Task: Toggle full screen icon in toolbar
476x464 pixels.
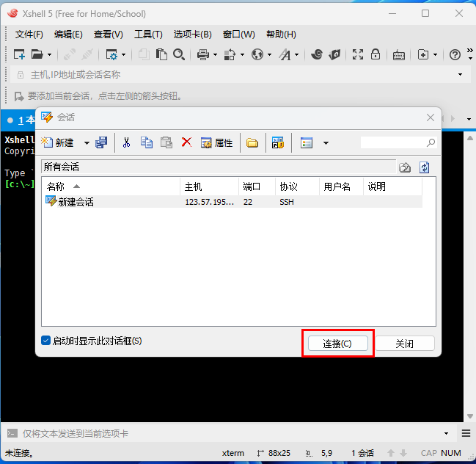Action: (x=358, y=54)
